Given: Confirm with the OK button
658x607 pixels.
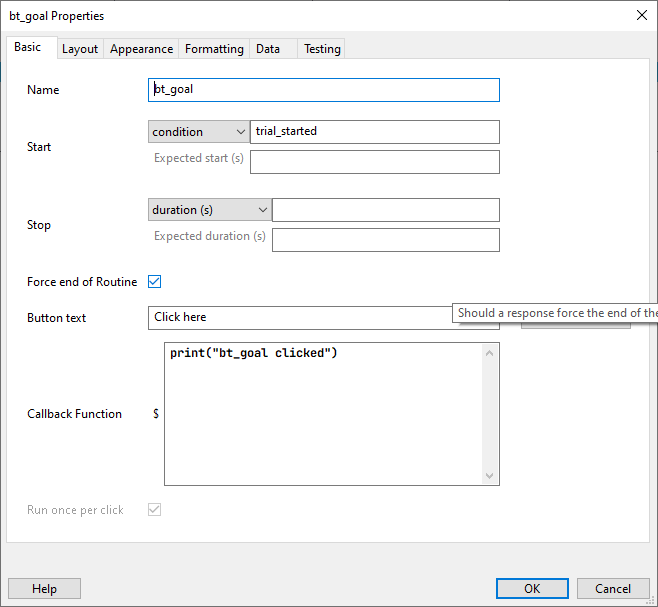Looking at the screenshot, I should tap(532, 589).
